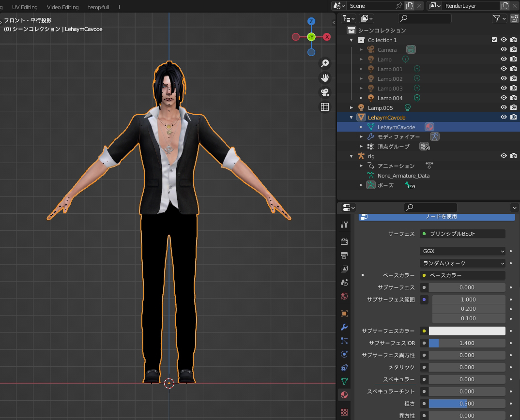Toggle camera view in the viewport
The image size is (520, 420).
point(325,92)
